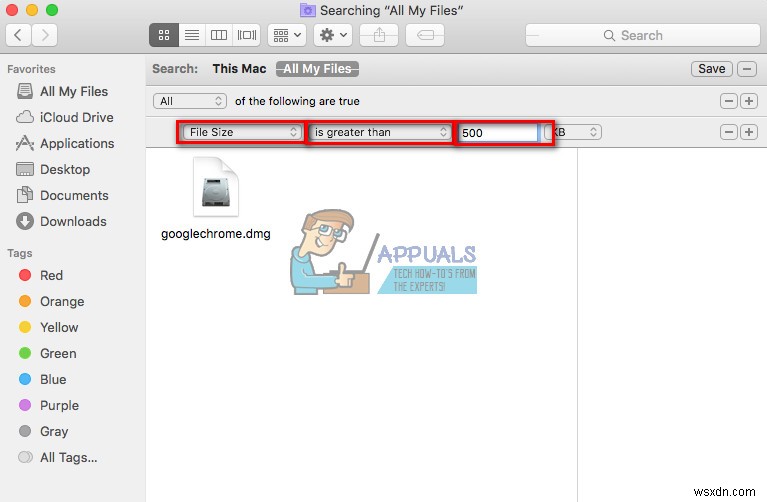Image resolution: width=767 pixels, height=502 pixels.
Task: Click the green zoom window button
Action: point(52,10)
